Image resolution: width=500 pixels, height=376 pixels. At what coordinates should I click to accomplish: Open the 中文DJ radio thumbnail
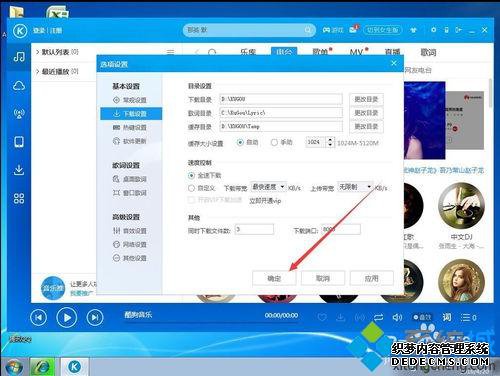pos(461,206)
